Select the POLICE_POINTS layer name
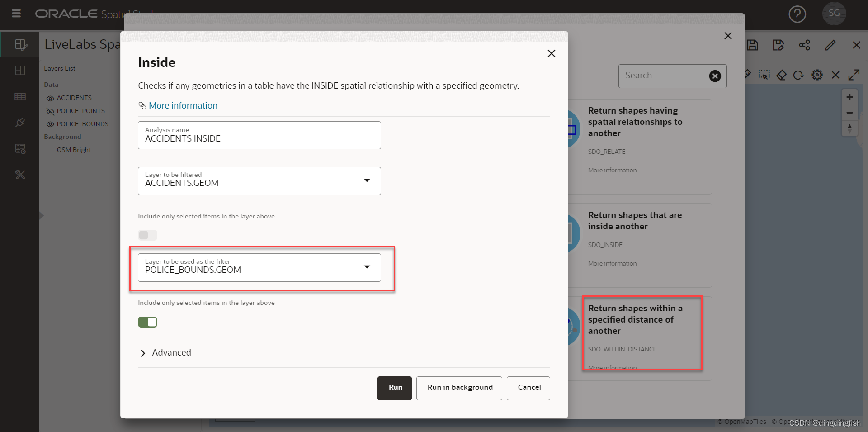The image size is (868, 432). point(80,111)
